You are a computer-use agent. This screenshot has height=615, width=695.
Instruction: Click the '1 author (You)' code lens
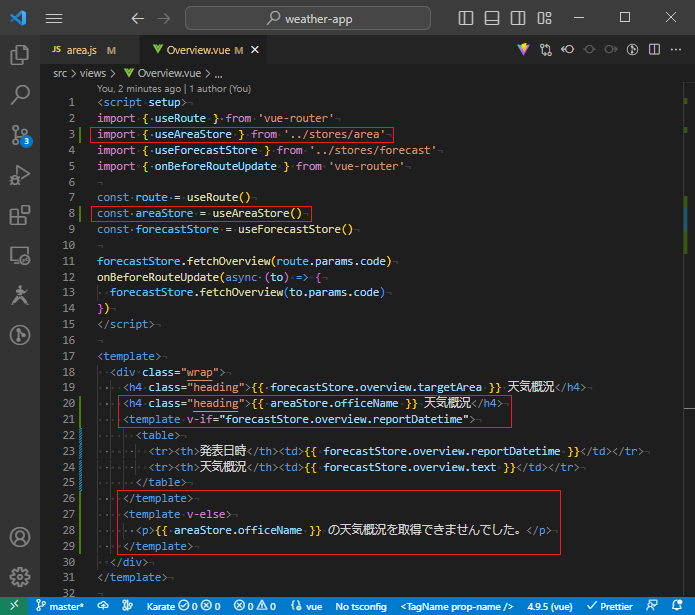220,89
